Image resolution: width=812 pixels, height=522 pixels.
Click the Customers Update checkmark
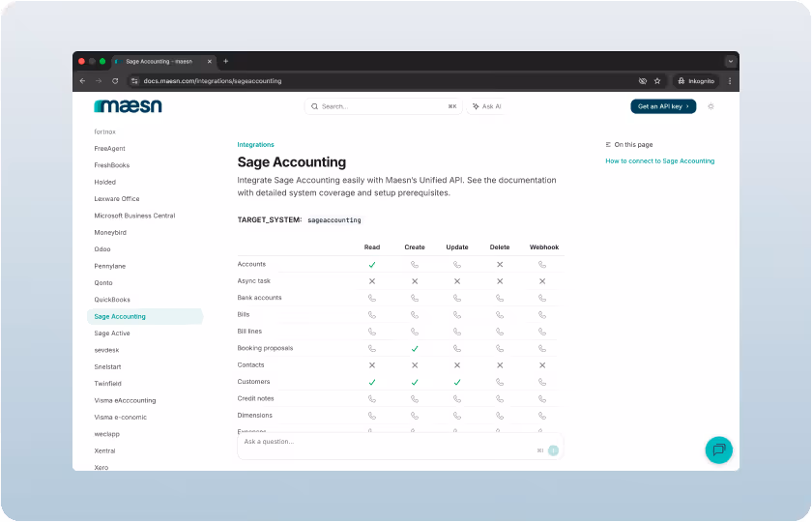coord(456,382)
